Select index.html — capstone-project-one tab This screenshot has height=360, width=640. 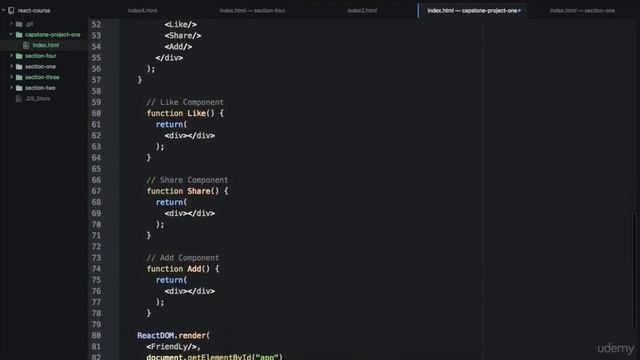tap(472, 11)
